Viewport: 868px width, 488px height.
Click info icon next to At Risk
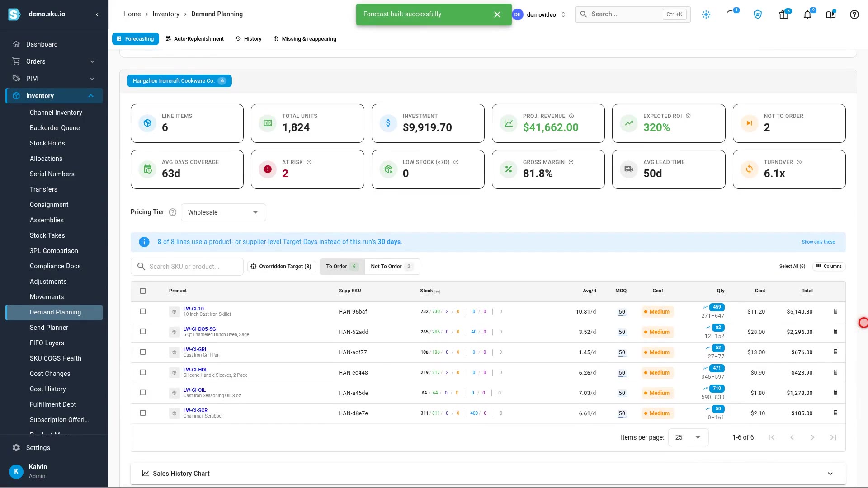pyautogui.click(x=309, y=162)
